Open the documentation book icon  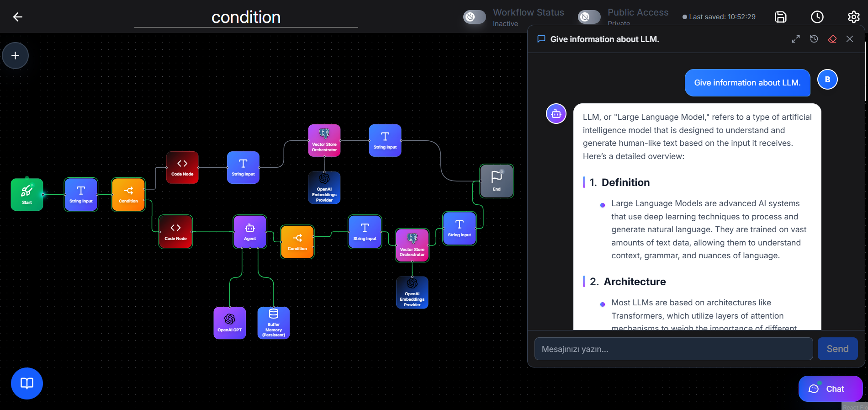pos(27,383)
